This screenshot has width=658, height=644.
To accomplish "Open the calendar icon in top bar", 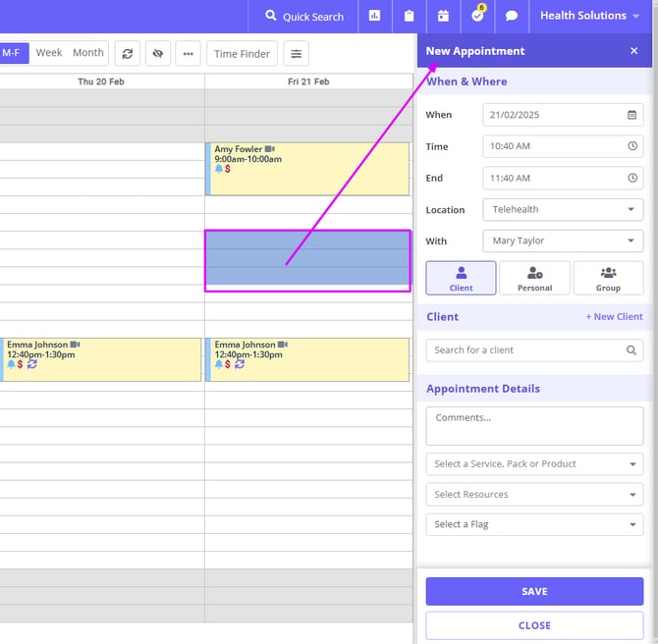I will point(443,16).
